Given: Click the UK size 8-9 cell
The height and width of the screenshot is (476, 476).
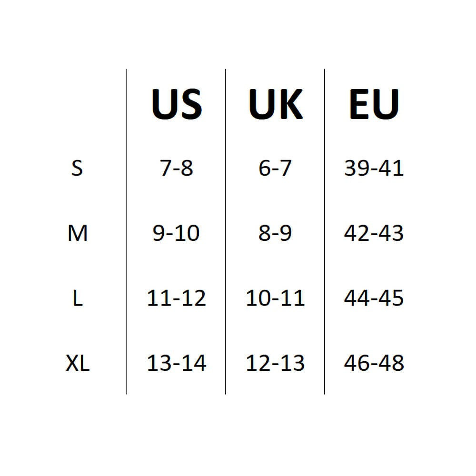Looking at the screenshot, I should [275, 233].
